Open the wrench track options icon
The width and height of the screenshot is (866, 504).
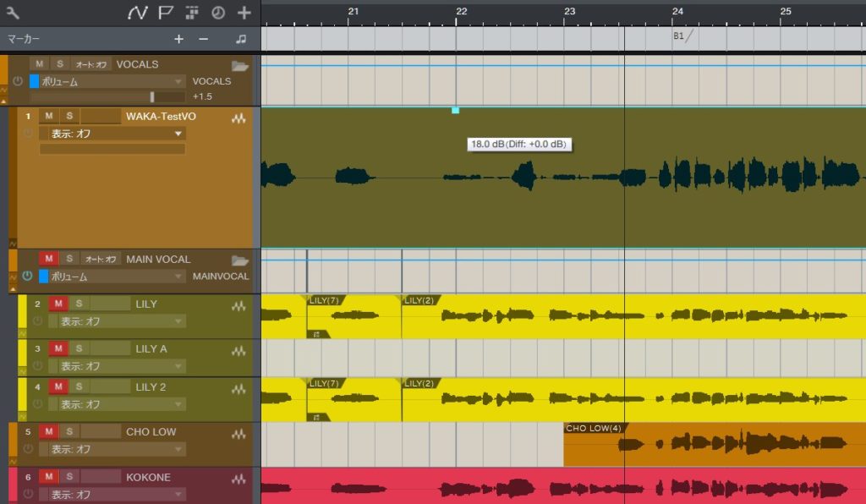click(x=12, y=12)
